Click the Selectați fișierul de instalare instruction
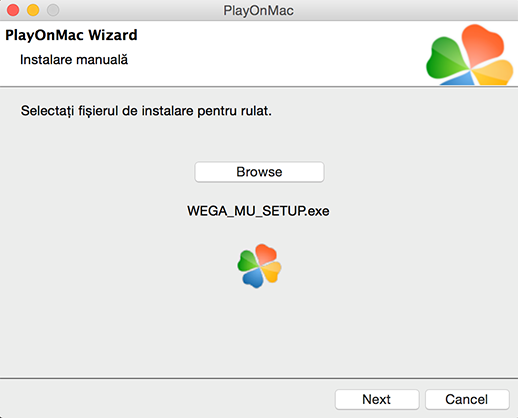This screenshot has height=418, width=518. click(146, 111)
